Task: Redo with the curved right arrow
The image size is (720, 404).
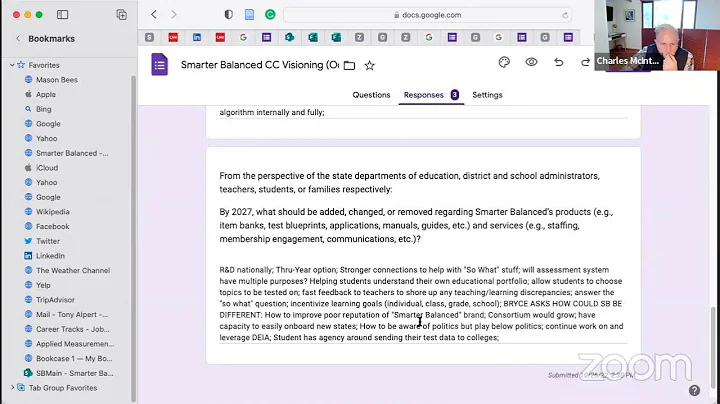Action: click(585, 62)
